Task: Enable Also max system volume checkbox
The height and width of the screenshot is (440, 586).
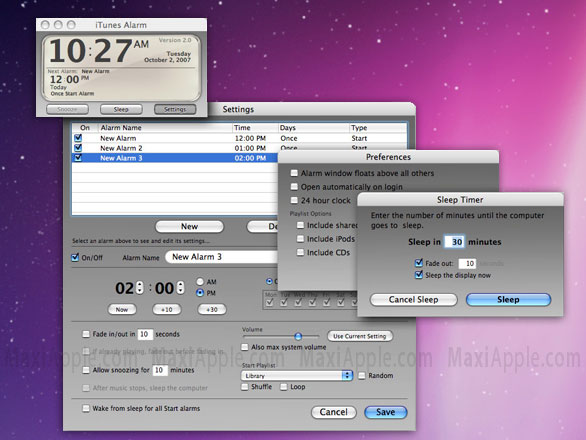Action: click(245, 347)
